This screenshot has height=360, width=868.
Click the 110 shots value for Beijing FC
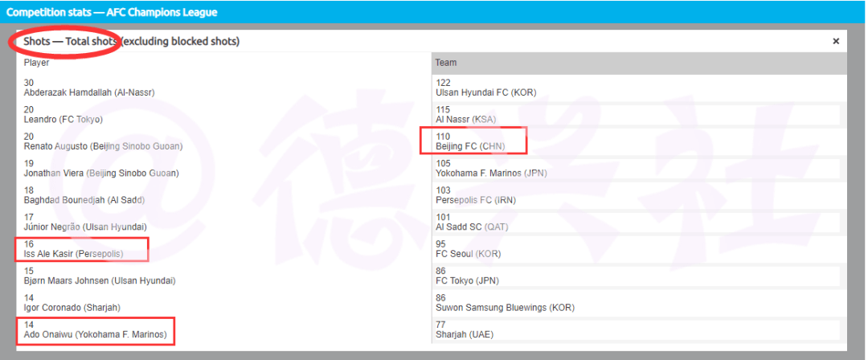click(x=444, y=137)
